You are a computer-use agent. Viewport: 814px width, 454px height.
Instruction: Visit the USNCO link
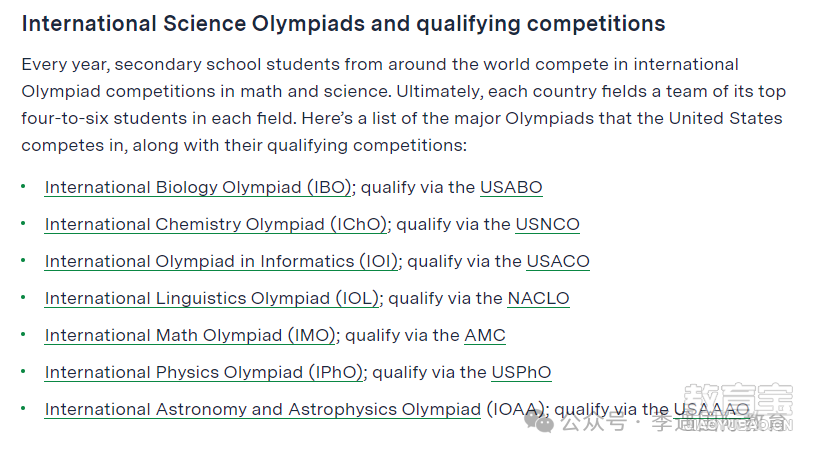[548, 224]
